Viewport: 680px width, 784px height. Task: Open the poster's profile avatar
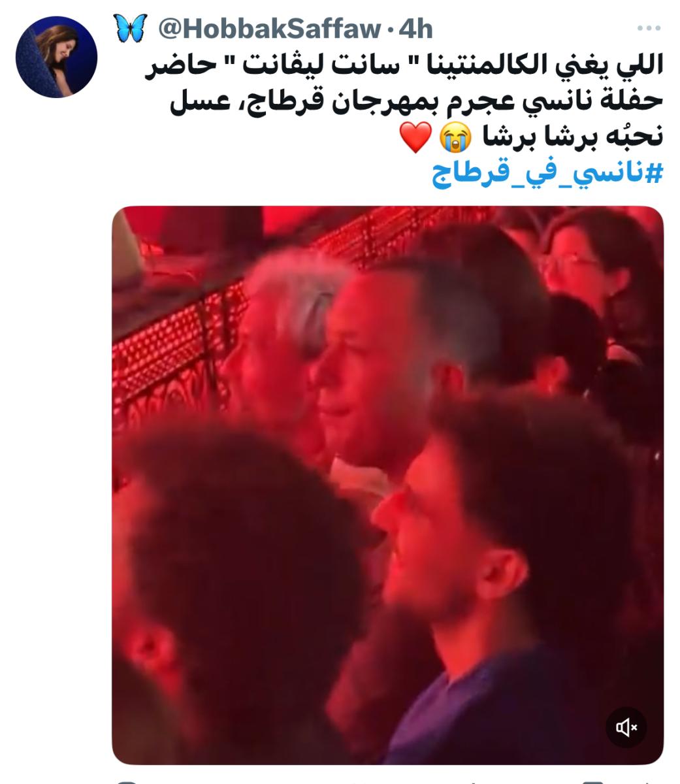(56, 57)
